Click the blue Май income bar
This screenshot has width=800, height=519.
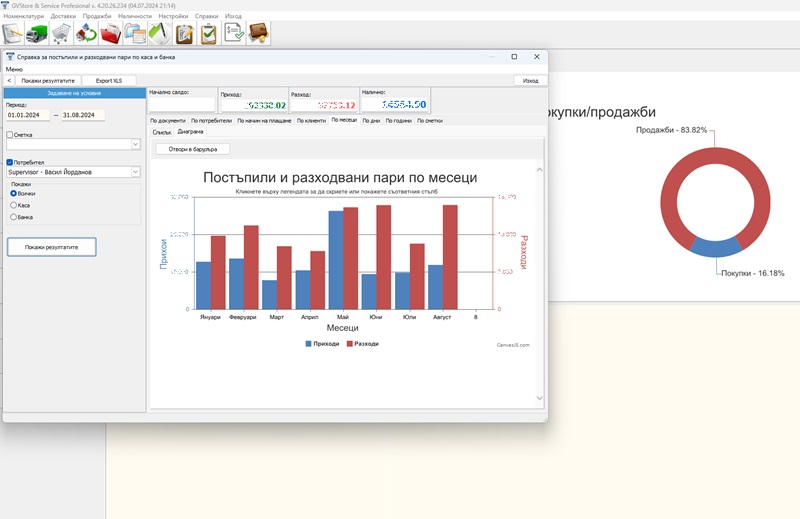click(336, 260)
